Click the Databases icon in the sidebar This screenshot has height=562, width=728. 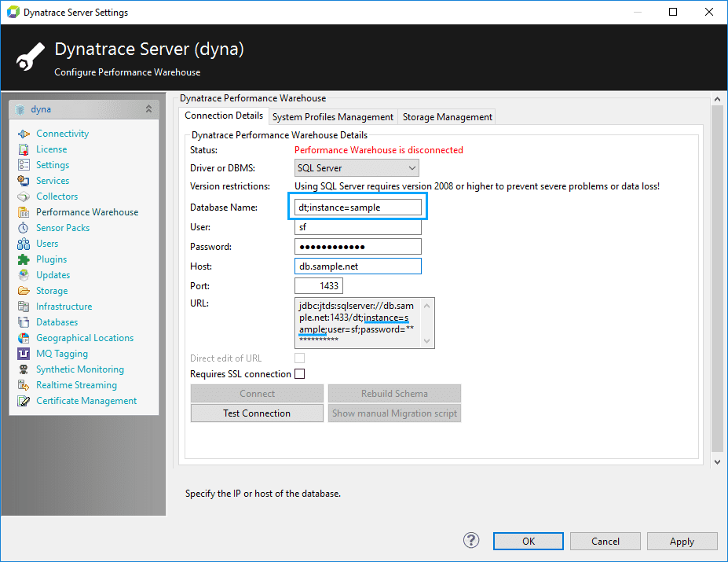(x=24, y=322)
